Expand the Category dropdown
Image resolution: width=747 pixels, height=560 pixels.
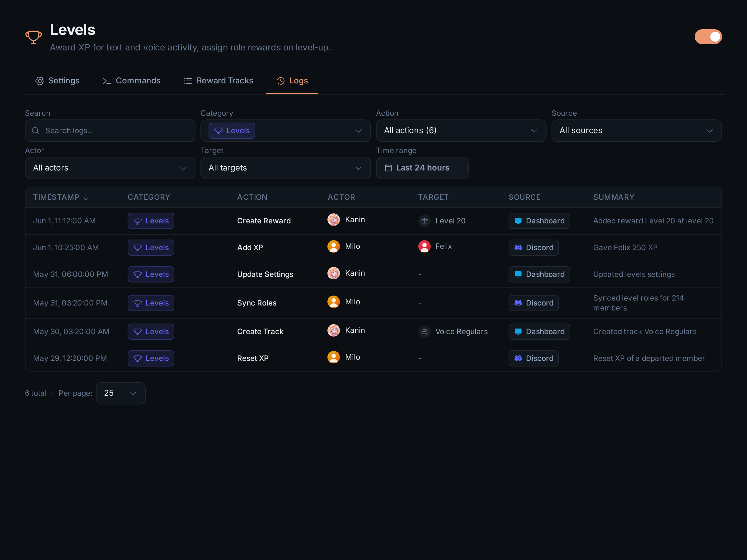285,131
